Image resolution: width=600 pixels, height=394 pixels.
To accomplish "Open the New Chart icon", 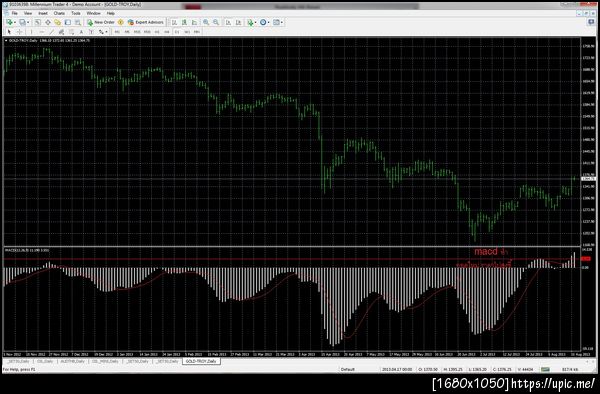I will (9, 23).
